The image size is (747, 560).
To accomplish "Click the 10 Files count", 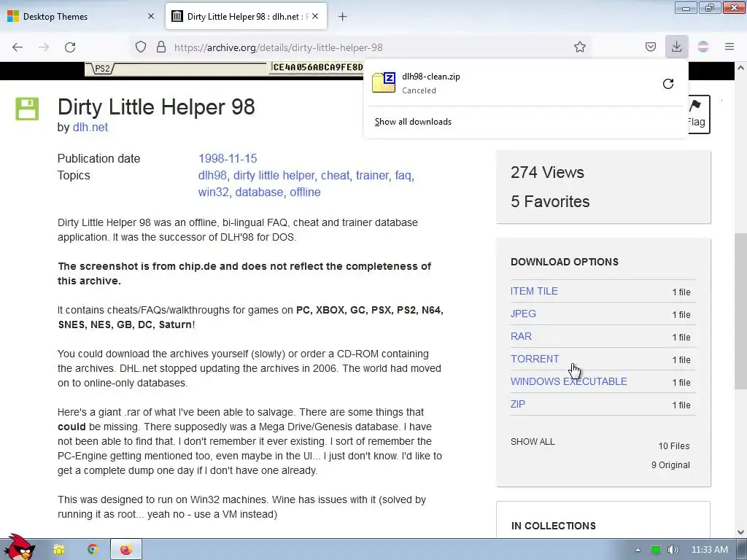I will pyautogui.click(x=673, y=446).
